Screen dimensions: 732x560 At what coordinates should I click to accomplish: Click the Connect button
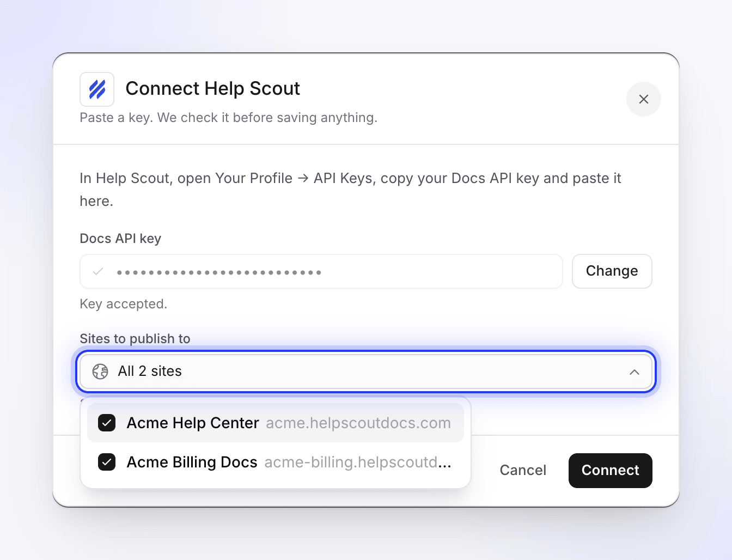click(611, 471)
